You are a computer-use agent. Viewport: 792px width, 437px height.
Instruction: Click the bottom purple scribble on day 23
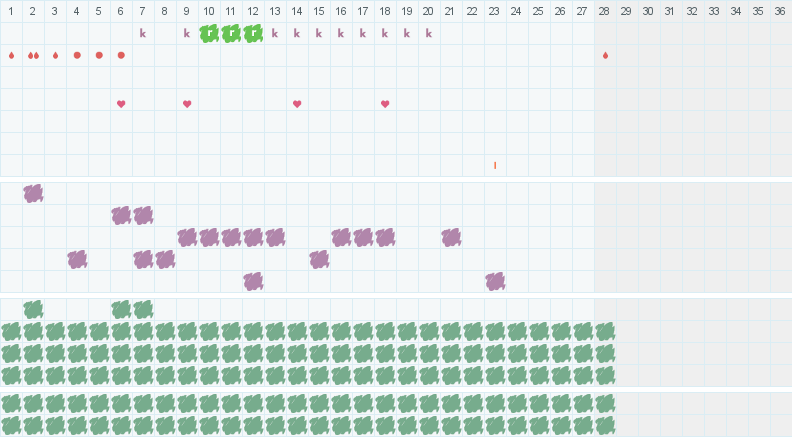495,281
